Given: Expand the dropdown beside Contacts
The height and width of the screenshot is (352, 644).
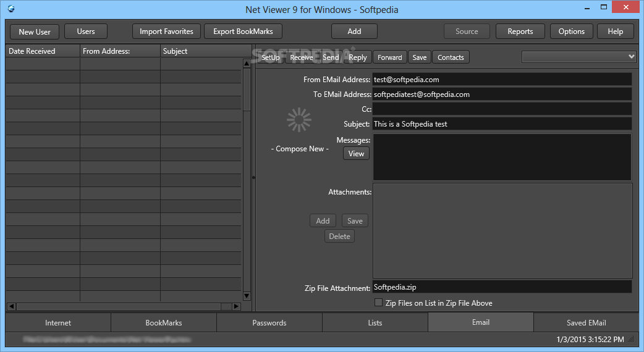Looking at the screenshot, I should [631, 57].
